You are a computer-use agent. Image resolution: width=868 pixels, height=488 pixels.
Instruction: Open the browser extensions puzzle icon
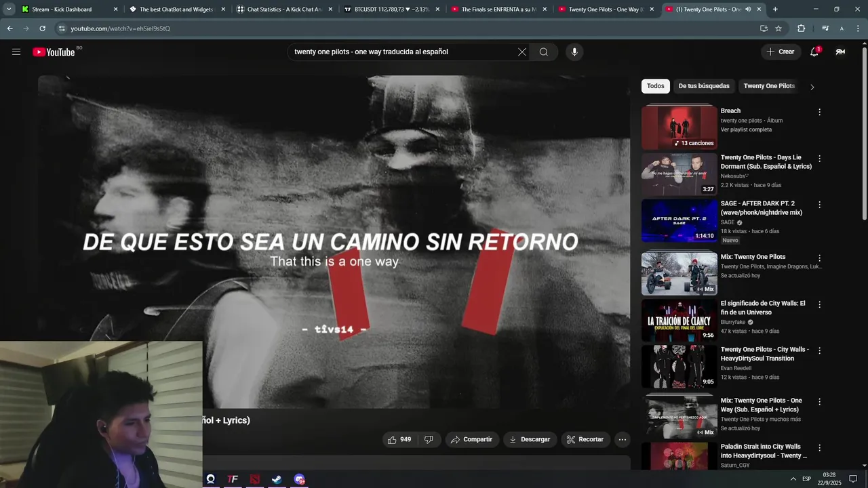pyautogui.click(x=801, y=28)
